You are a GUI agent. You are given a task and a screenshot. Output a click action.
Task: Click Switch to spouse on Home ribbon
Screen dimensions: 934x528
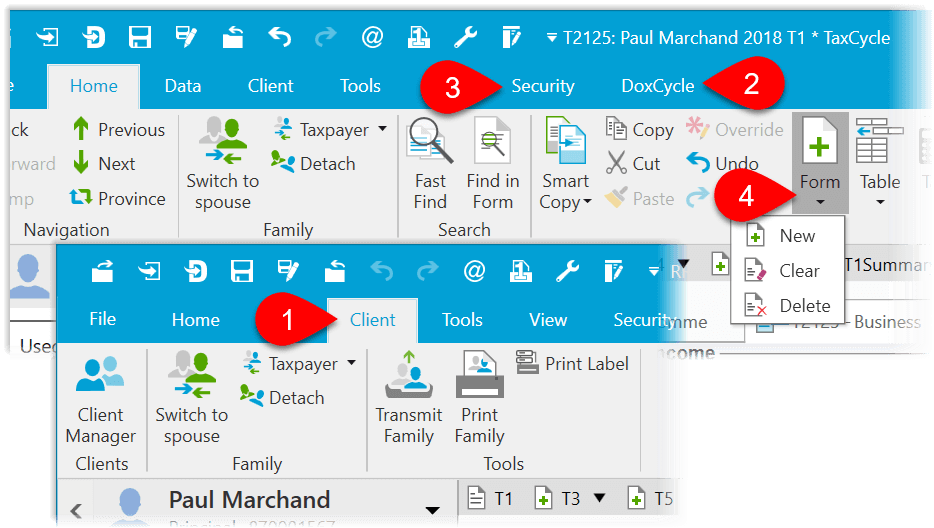coord(223,164)
